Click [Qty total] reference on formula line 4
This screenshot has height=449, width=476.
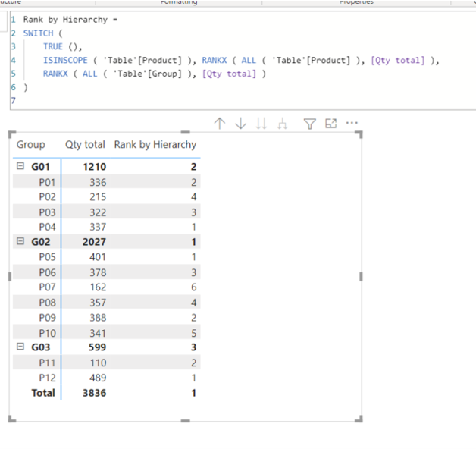click(x=397, y=60)
